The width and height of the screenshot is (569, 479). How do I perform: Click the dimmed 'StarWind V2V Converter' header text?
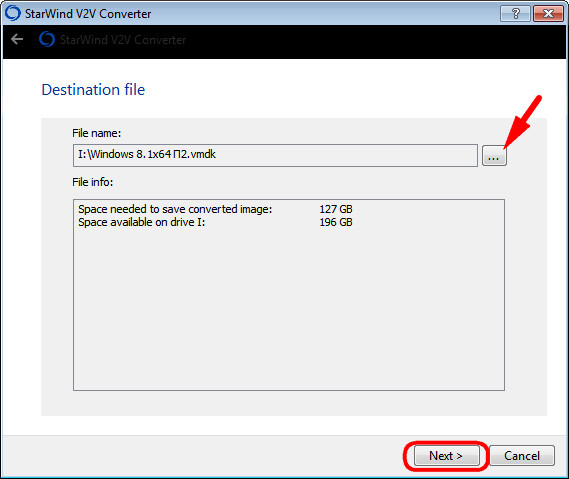[123, 40]
